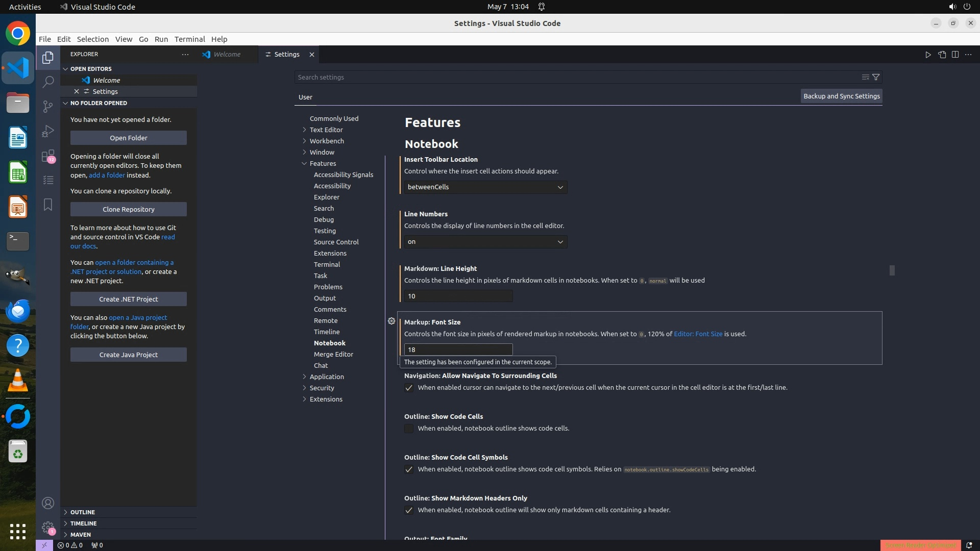Open Insert Toolbar Location dropdown
The height and width of the screenshot is (551, 980).
(x=485, y=187)
